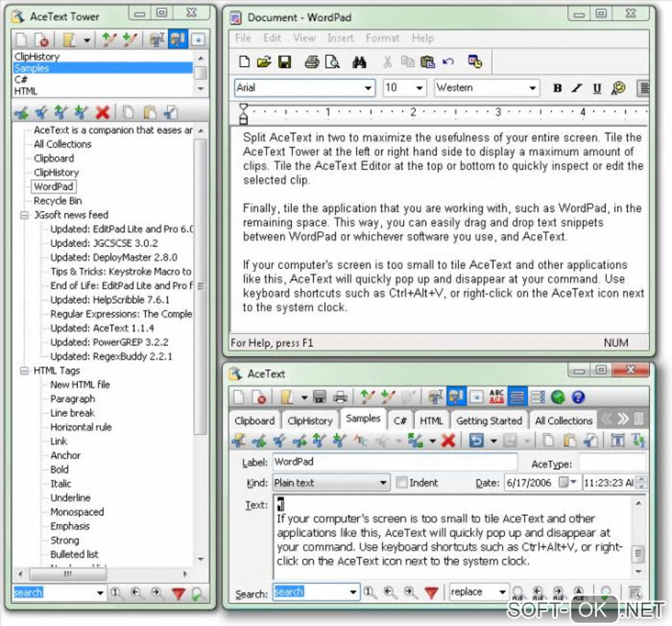This screenshot has height=626, width=672.
Task: Click the Find binoculars icon in WordPad
Action: click(359, 62)
